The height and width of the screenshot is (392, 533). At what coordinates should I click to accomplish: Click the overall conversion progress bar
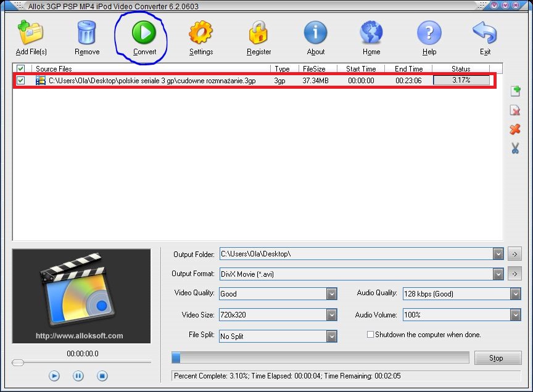click(320, 357)
